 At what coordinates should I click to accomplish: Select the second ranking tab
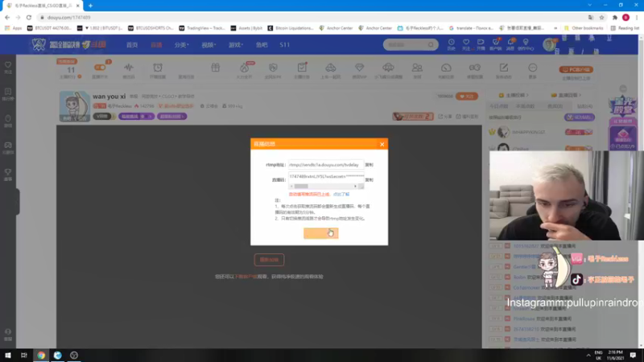[526, 106]
